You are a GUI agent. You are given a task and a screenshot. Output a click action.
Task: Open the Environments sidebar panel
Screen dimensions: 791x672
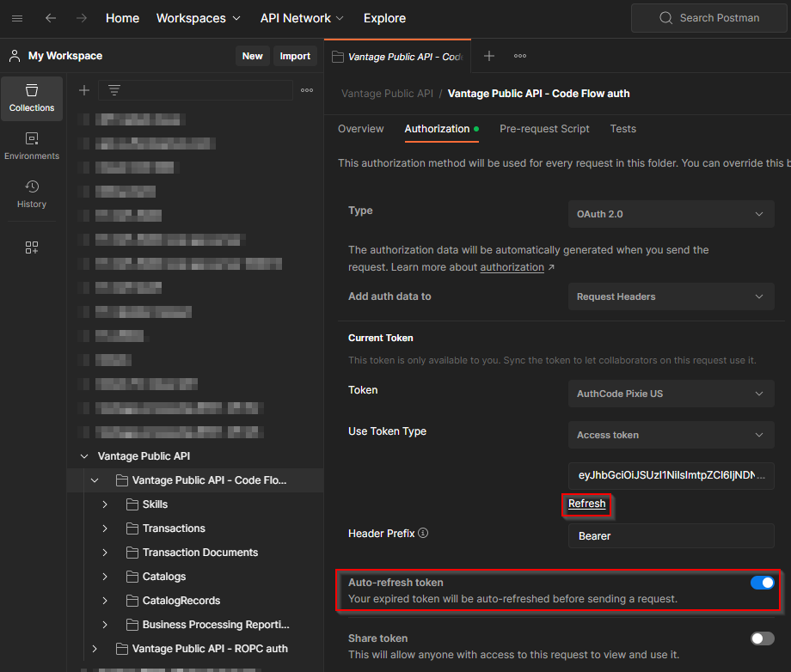pyautogui.click(x=32, y=146)
